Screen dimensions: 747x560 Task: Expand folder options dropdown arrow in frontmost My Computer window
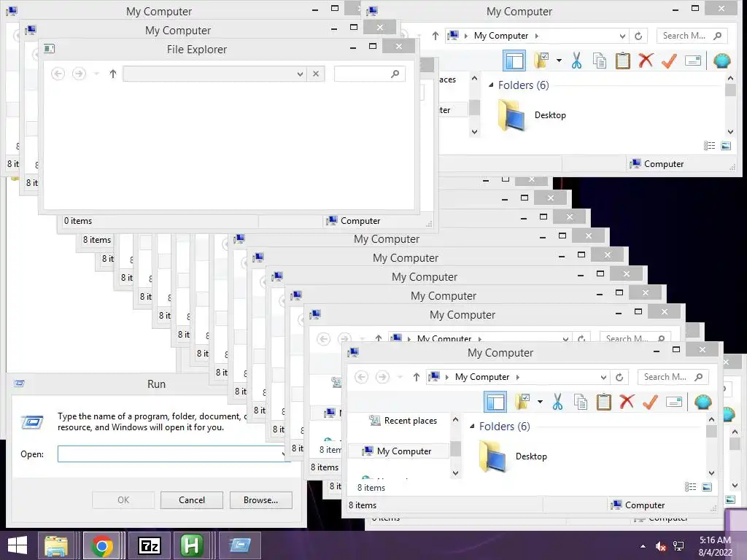tap(540, 402)
